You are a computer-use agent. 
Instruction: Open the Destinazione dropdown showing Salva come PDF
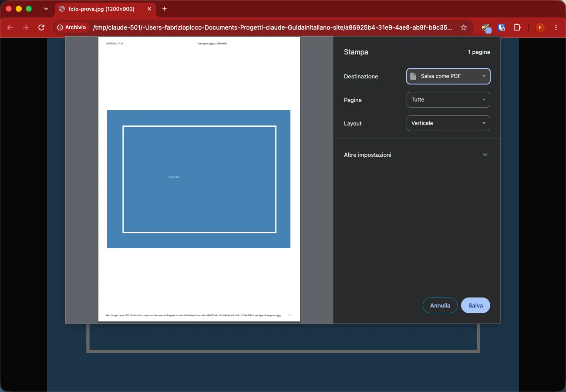tap(448, 76)
